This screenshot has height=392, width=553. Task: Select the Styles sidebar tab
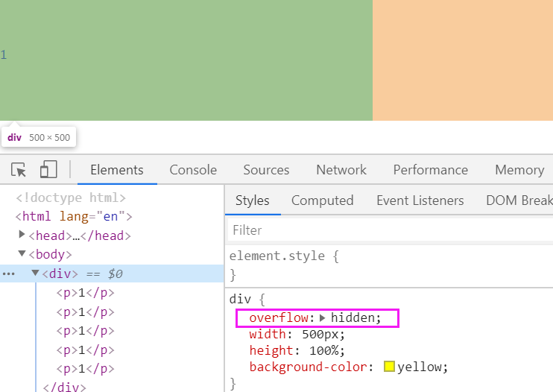pos(253,200)
